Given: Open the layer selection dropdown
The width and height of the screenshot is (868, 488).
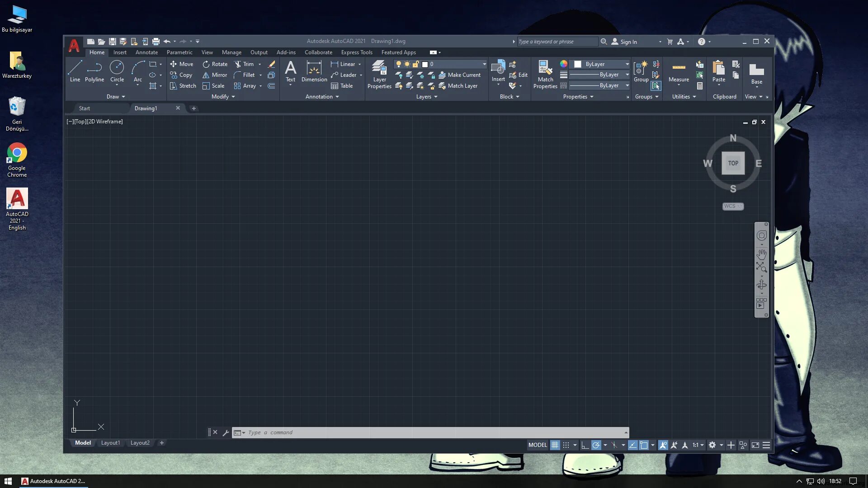Looking at the screenshot, I should (x=484, y=64).
